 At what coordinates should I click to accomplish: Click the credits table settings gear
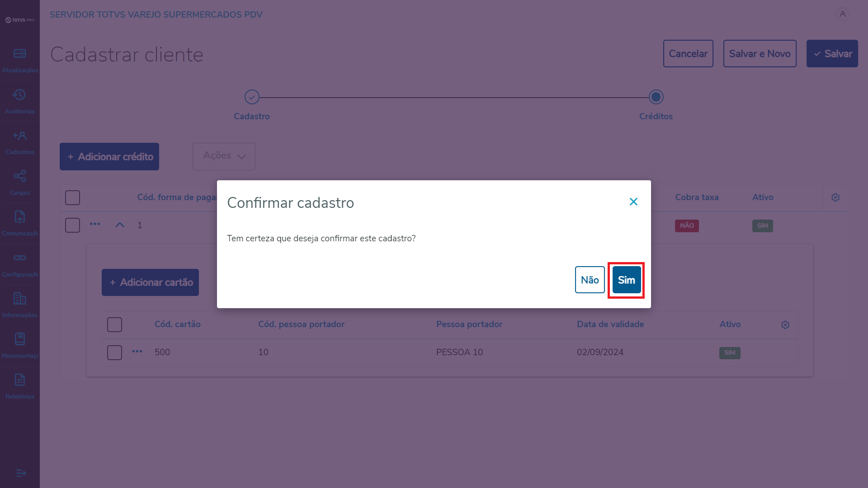click(835, 197)
